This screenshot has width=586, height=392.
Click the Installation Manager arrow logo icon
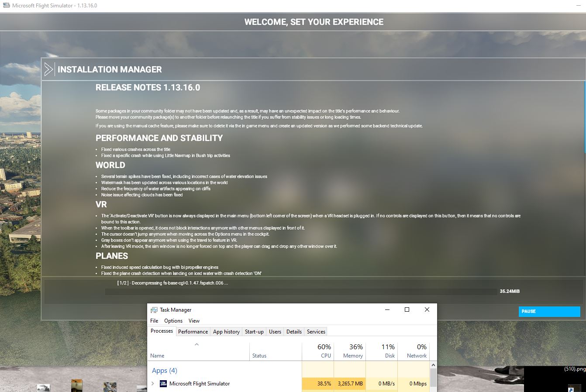(x=49, y=69)
